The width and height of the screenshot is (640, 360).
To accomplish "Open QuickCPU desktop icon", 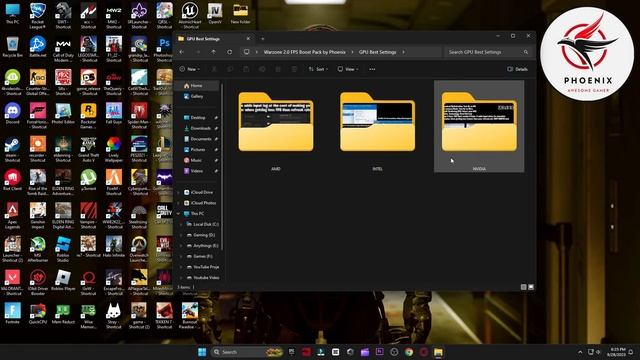I will point(38,313).
